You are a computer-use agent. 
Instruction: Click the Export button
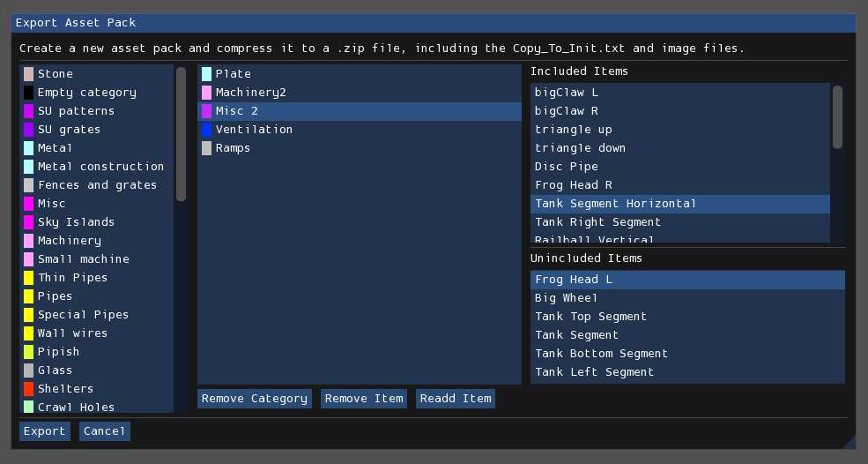tap(44, 431)
